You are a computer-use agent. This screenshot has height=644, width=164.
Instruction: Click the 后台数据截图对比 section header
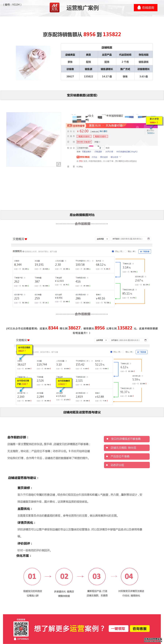pyautogui.click(x=82, y=215)
